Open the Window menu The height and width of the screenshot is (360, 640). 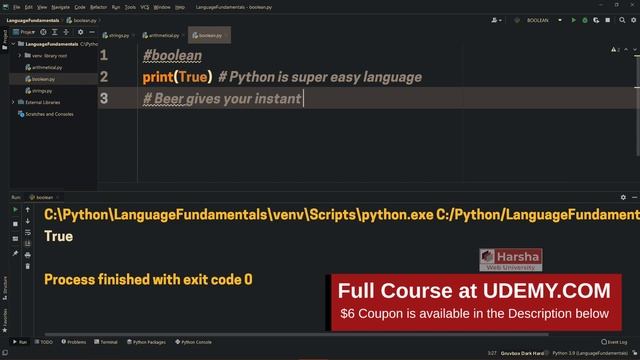(x=162, y=7)
